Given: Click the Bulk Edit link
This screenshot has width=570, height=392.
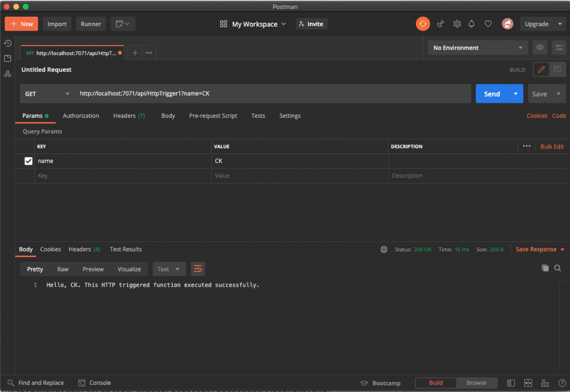Looking at the screenshot, I should point(552,146).
